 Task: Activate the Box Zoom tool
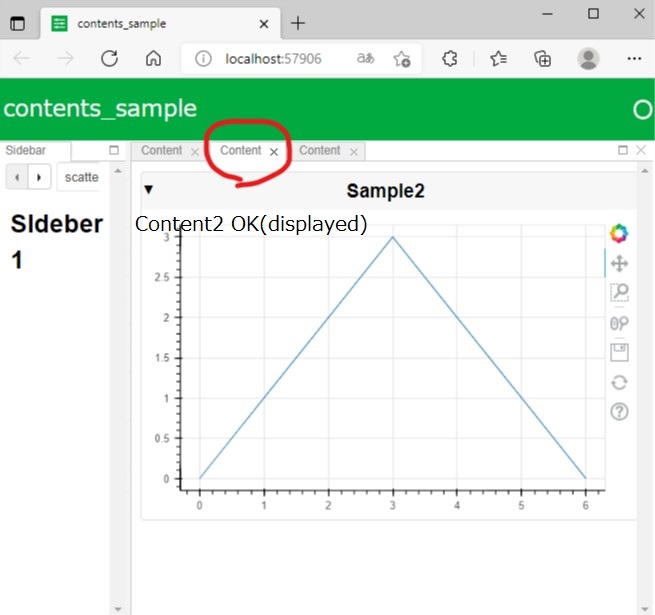[619, 292]
